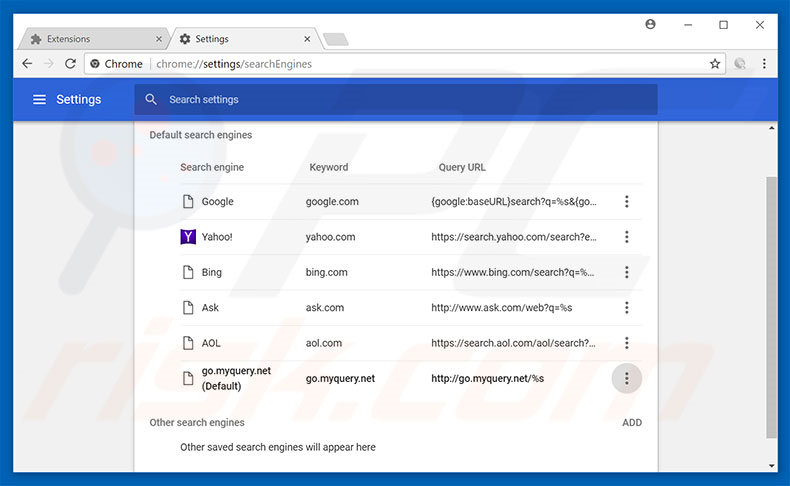Screen dimensions: 790x486
Task: Click the Settings title in blue header
Action: coord(79,100)
